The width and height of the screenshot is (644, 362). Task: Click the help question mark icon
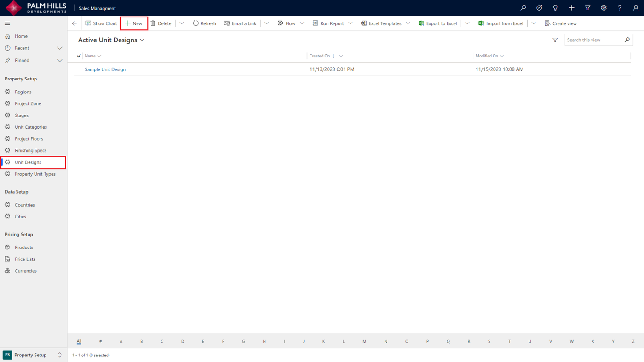point(620,8)
